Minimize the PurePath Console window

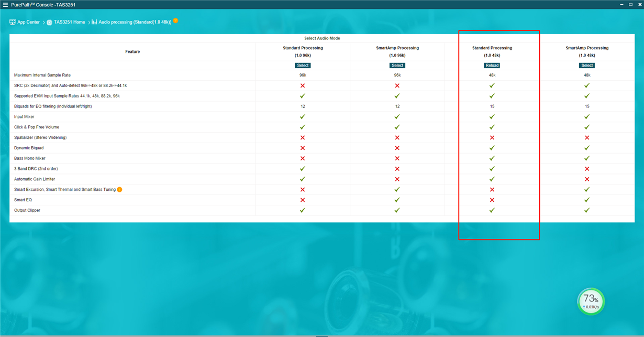point(621,4)
